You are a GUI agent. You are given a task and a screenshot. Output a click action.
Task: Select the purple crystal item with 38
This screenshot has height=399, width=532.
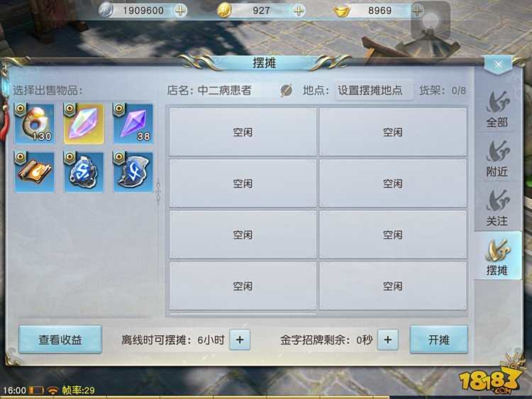(133, 124)
